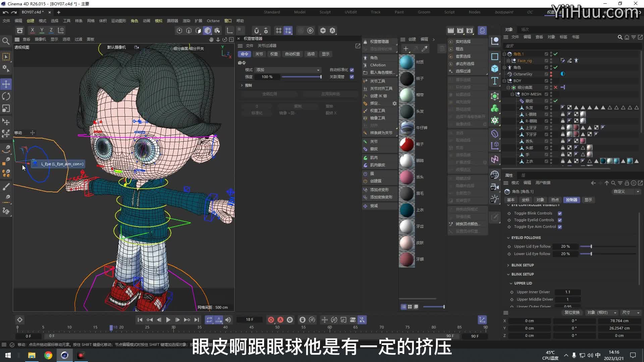
Task: Toggle the Y axis lock
Action: (x=42, y=31)
